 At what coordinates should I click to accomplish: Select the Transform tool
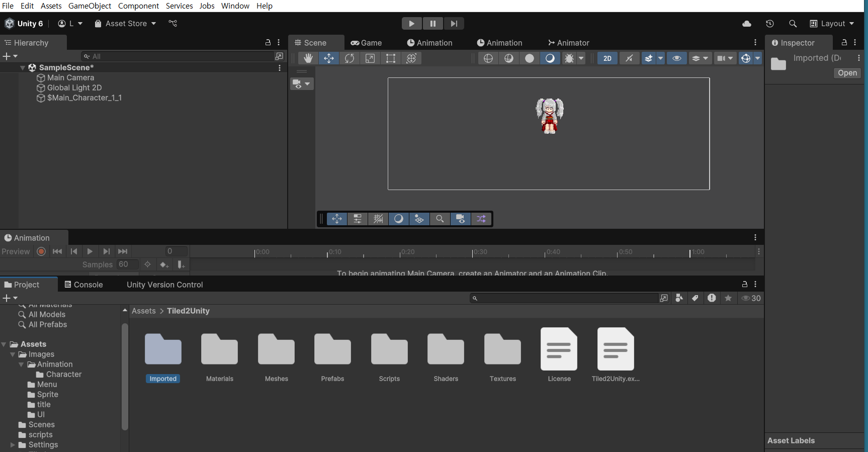click(x=411, y=58)
